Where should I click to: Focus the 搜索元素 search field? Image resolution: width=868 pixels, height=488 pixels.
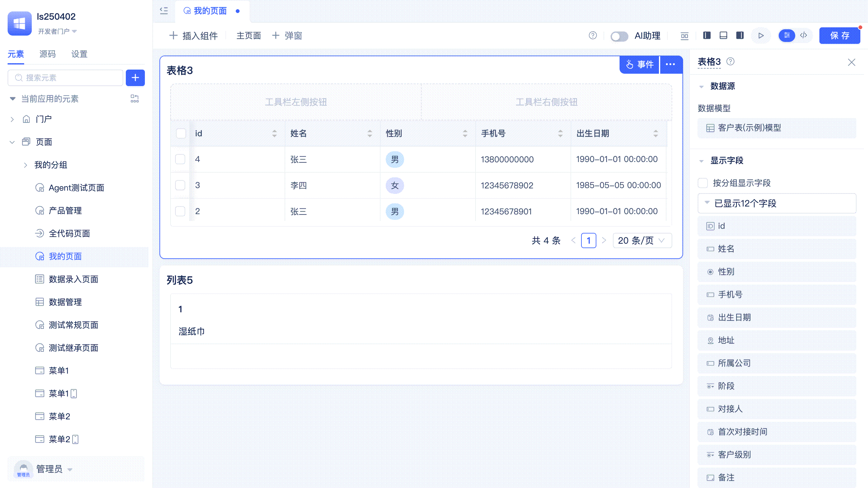click(x=66, y=78)
